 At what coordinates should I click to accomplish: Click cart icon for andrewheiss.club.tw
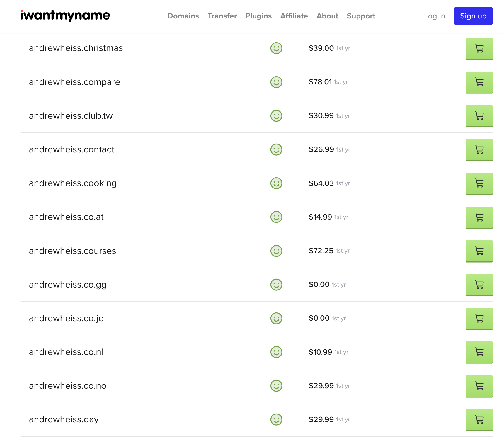[x=479, y=116]
